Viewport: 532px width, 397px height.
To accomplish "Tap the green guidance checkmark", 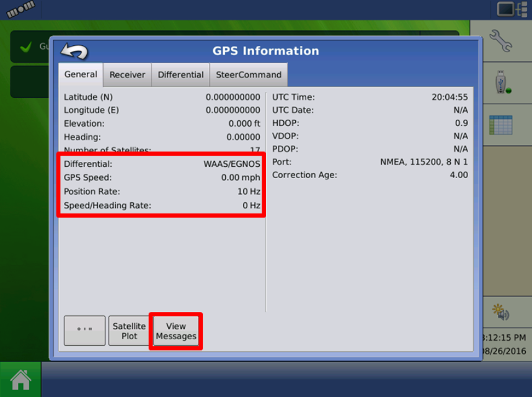I will click(26, 47).
